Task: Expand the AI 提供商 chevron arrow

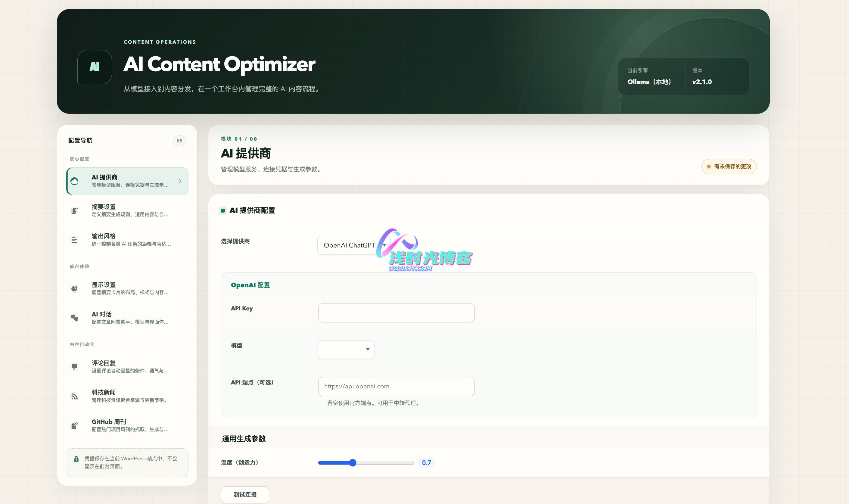Action: click(x=180, y=181)
